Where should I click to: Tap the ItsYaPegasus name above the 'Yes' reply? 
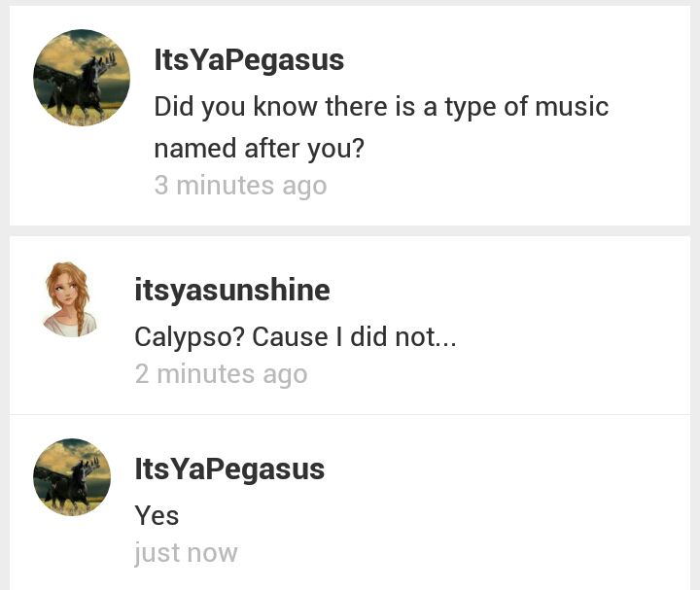pos(229,469)
